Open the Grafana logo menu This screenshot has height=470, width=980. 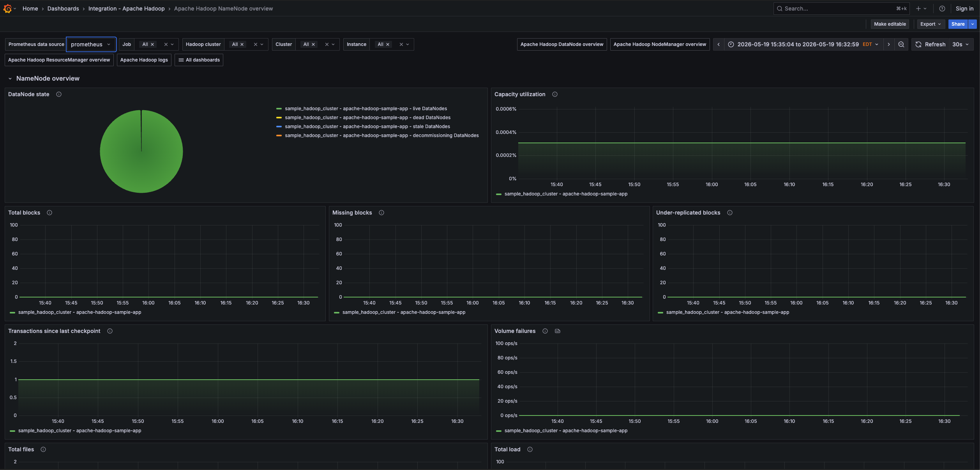7,8
